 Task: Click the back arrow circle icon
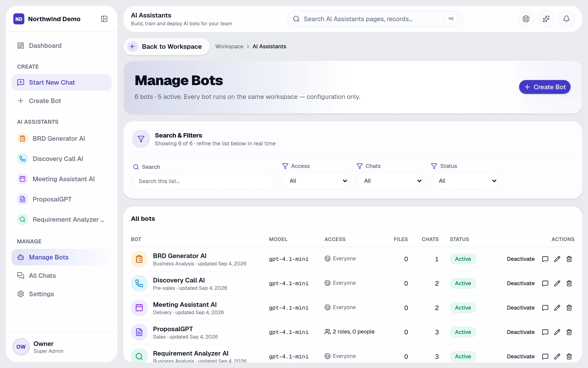(133, 46)
